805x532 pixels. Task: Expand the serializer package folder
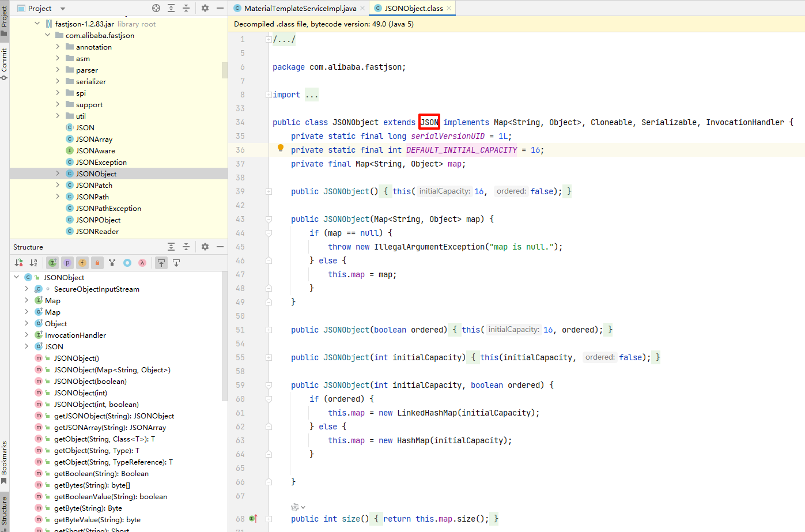click(x=58, y=81)
